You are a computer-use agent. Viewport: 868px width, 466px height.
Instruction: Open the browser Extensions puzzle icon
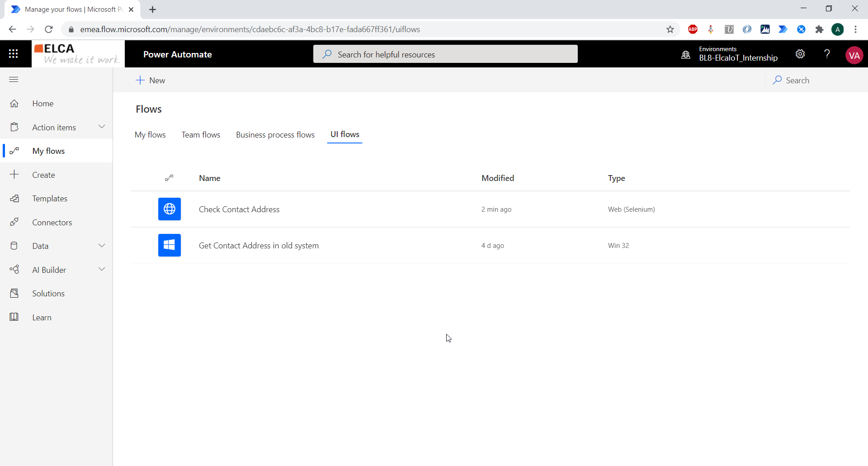(x=819, y=29)
